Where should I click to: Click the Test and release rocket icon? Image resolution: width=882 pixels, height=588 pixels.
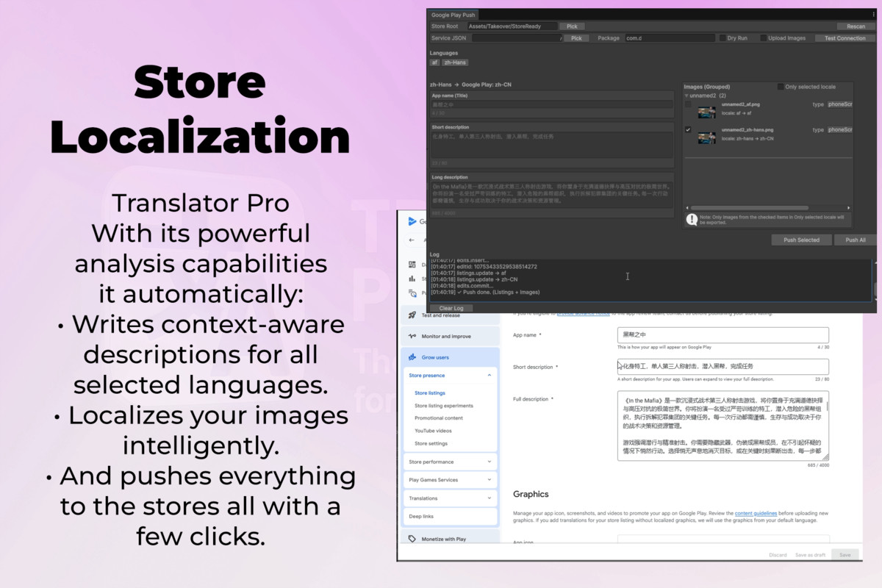(412, 315)
